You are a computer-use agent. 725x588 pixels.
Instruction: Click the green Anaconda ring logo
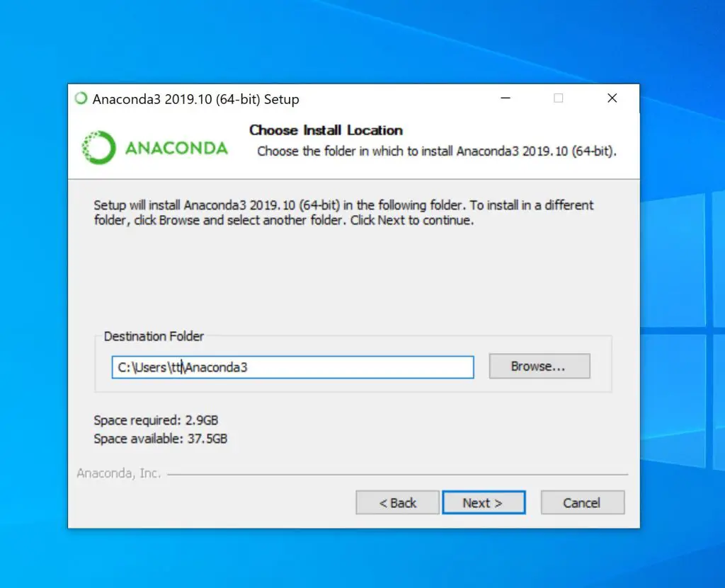98,147
